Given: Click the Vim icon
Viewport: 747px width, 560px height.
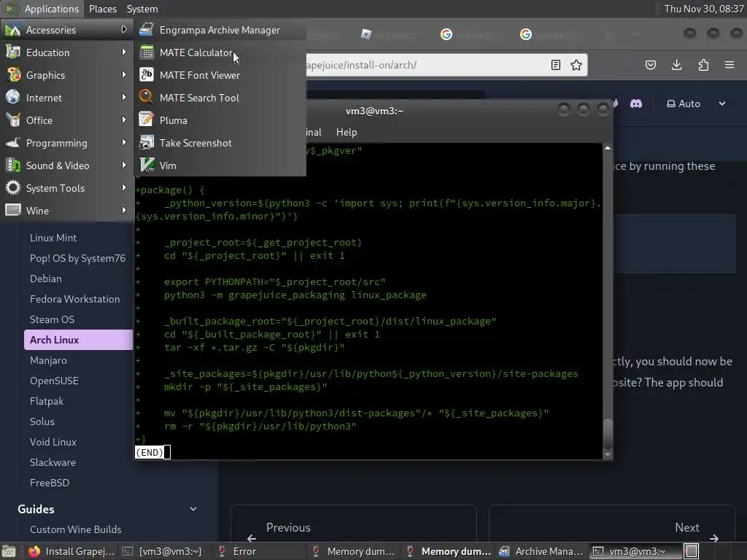Looking at the screenshot, I should click(x=146, y=166).
